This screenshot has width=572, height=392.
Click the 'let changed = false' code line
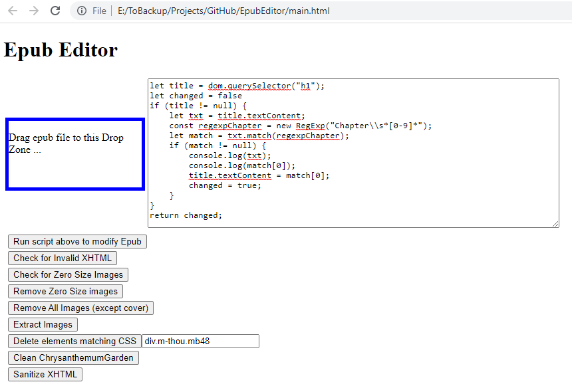coord(196,96)
